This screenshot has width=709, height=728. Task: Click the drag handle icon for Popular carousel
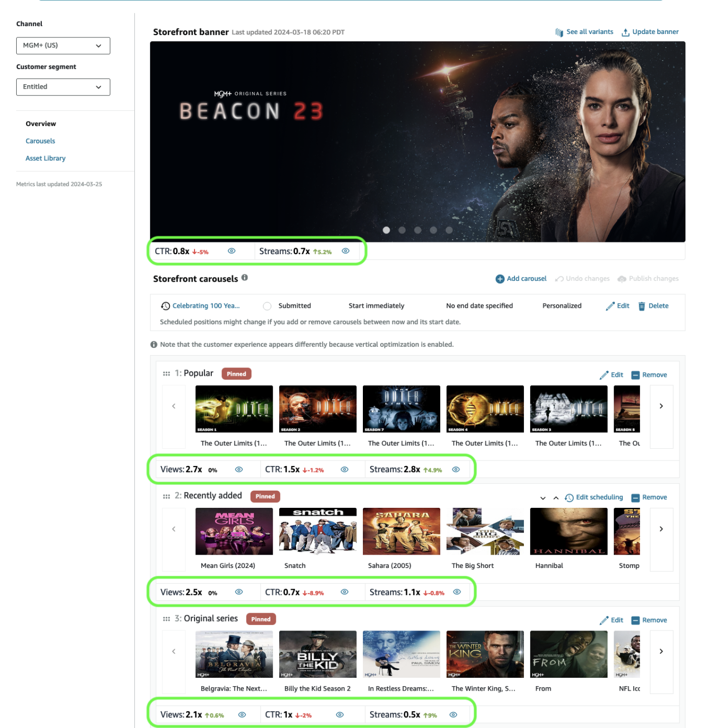tap(166, 374)
